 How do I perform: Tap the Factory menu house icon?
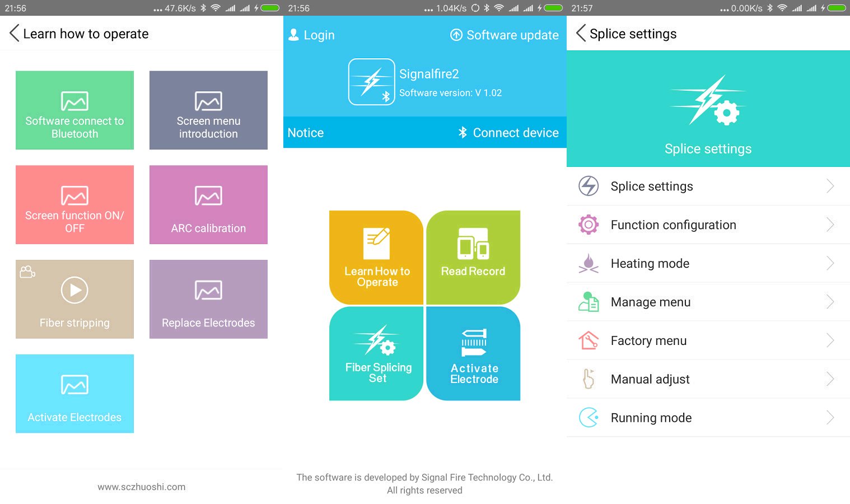[x=588, y=340]
